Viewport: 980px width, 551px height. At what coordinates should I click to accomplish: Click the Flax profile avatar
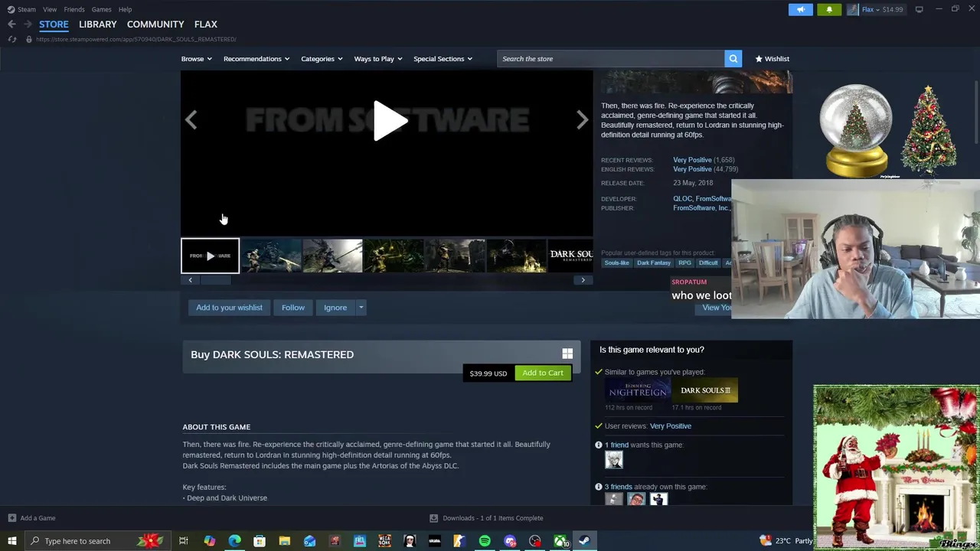853,9
